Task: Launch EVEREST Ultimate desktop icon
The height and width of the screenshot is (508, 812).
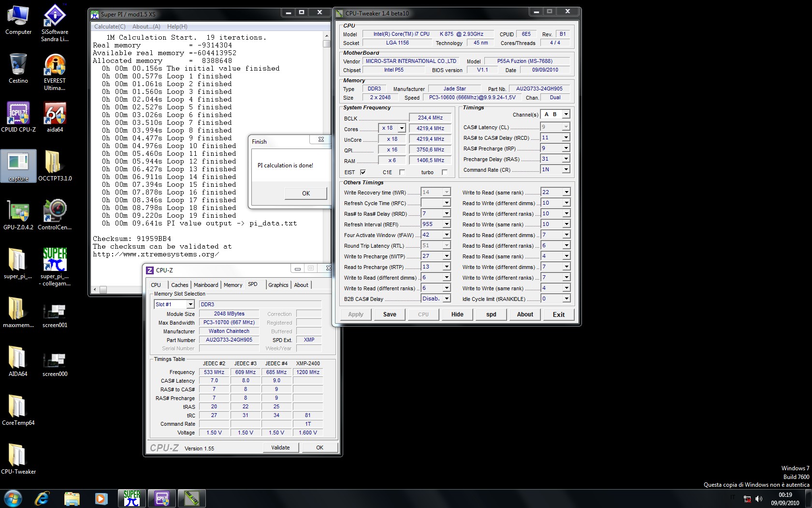Action: tap(55, 72)
